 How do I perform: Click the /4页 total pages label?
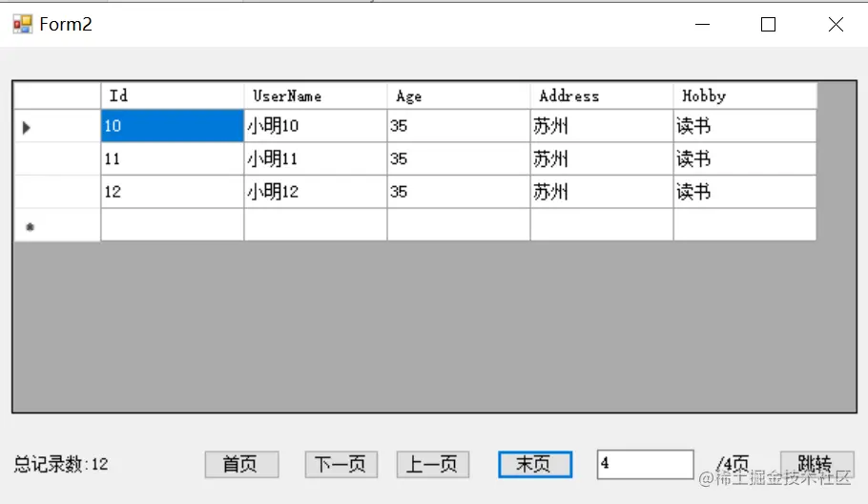pos(733,464)
